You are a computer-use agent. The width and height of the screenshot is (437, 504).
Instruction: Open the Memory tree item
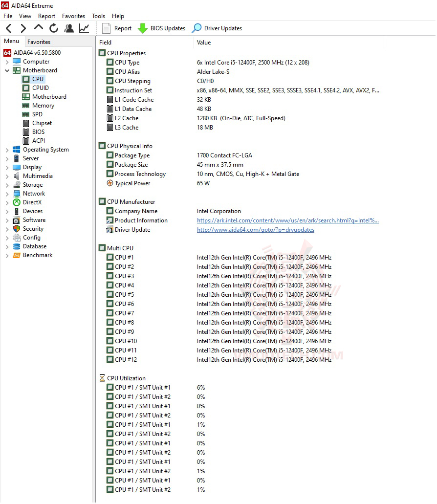point(43,106)
